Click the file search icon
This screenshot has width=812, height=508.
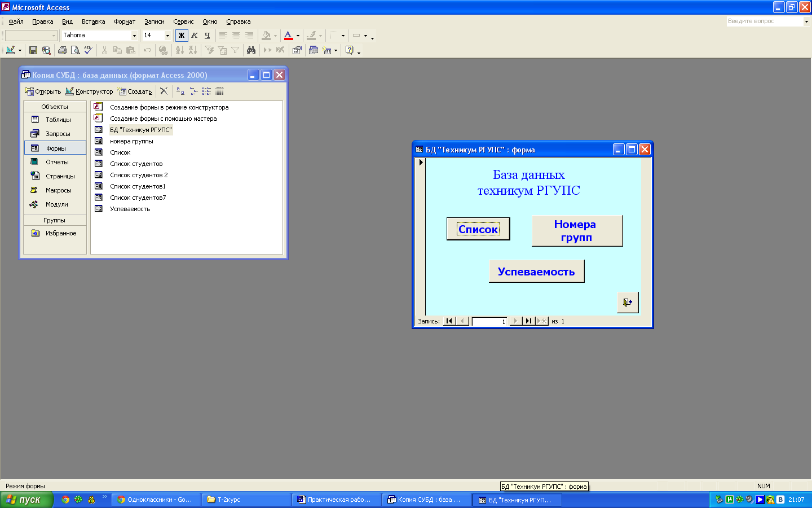46,50
